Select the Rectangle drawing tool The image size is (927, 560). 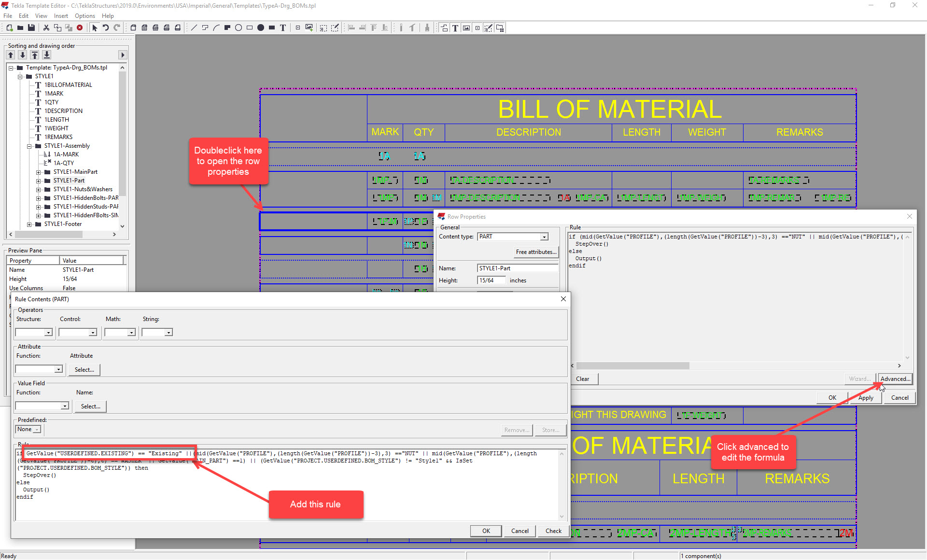(250, 28)
